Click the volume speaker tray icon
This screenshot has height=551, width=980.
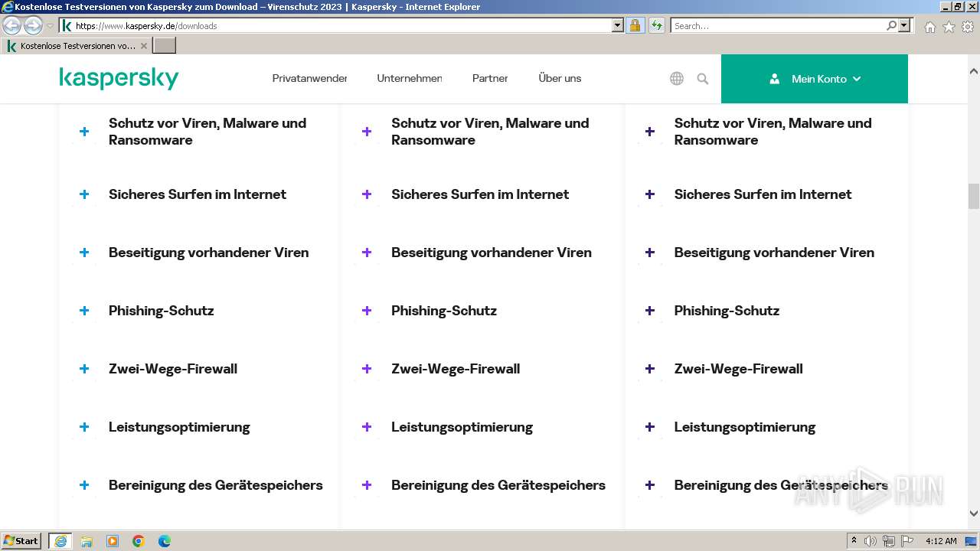(x=871, y=541)
